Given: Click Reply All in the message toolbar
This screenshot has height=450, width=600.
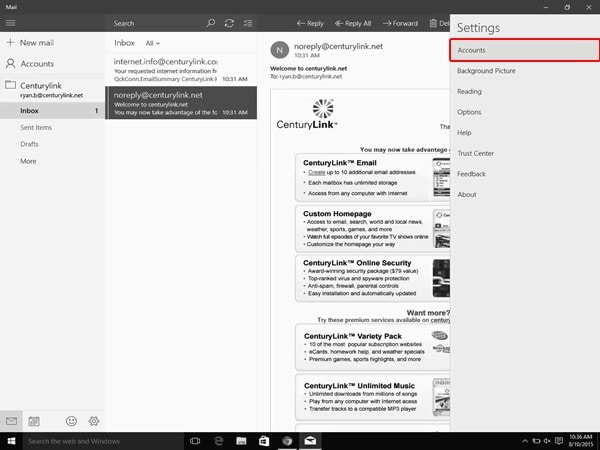Looking at the screenshot, I should (352, 22).
